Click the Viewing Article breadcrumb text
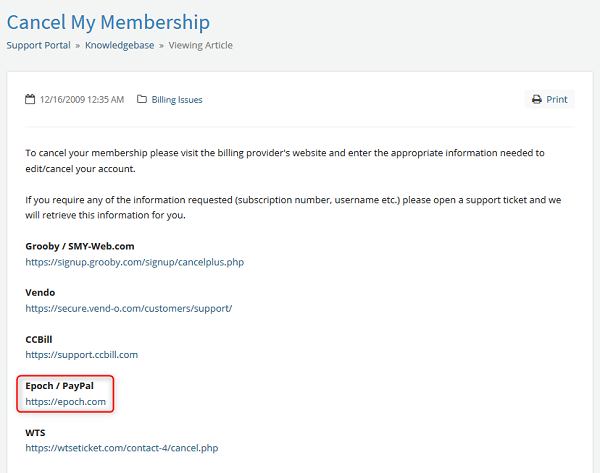Image resolution: width=600 pixels, height=473 pixels. point(201,45)
